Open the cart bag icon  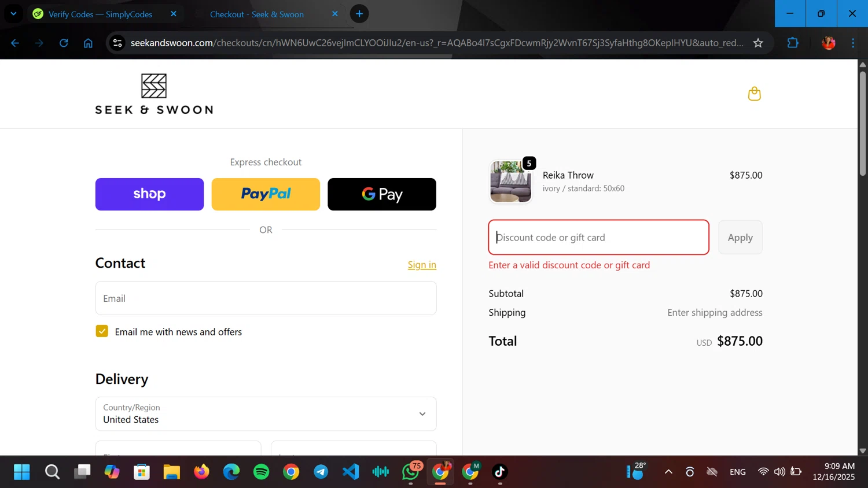coord(754,94)
